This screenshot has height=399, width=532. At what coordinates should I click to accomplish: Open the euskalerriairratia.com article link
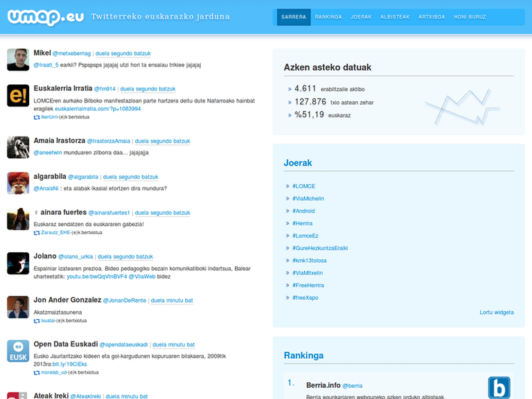98,109
